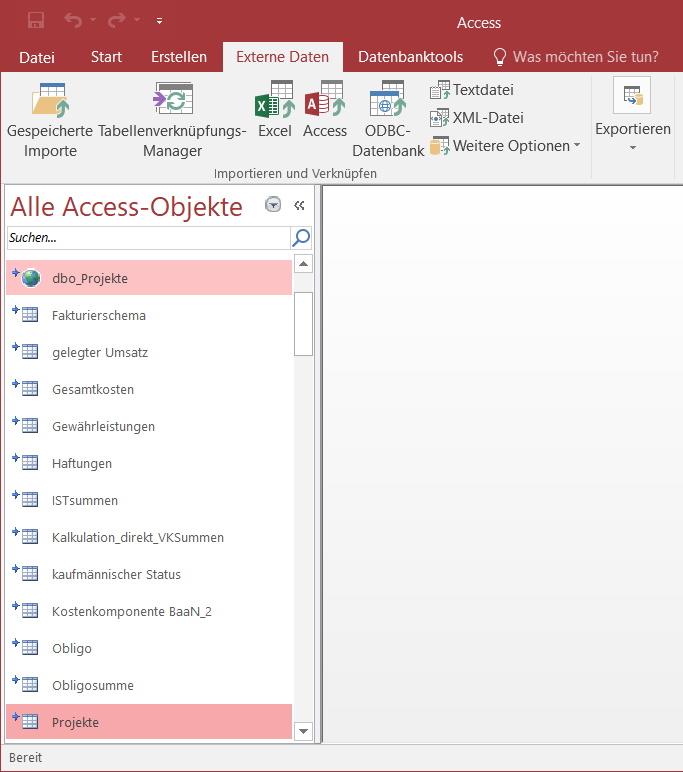Expand Weitere Optionen import menu
The height and width of the screenshot is (772, 683).
pos(505,146)
